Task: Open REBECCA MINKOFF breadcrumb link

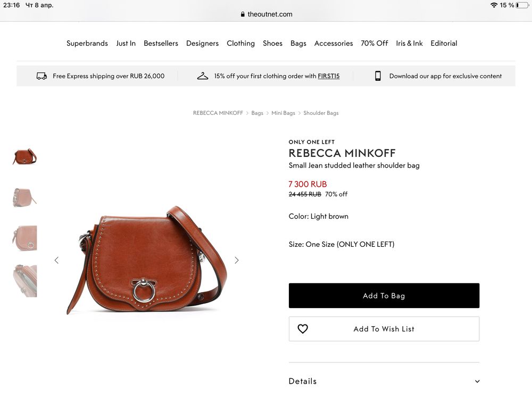Action: 218,113
